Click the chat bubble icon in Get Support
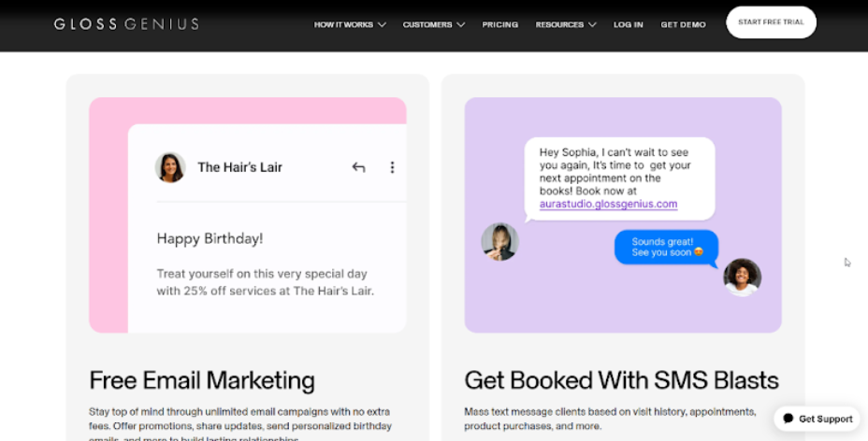Image resolution: width=868 pixels, height=441 pixels. pos(788,419)
